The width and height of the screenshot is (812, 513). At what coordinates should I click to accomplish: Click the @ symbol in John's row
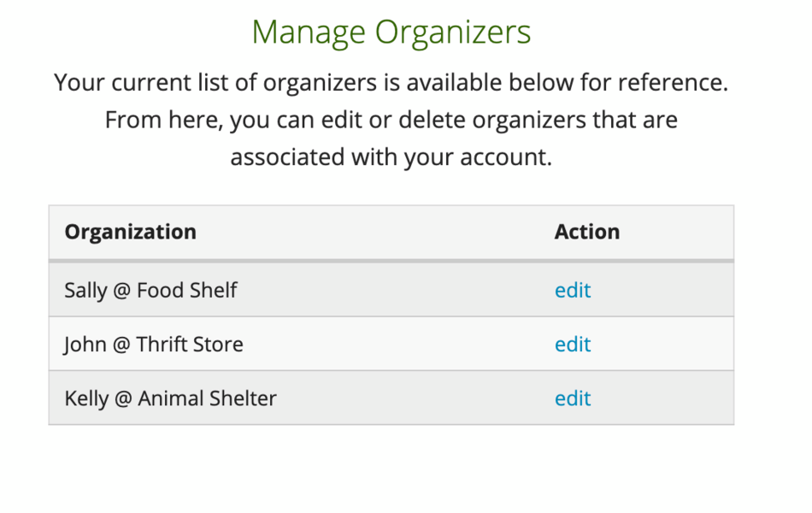tap(121, 345)
